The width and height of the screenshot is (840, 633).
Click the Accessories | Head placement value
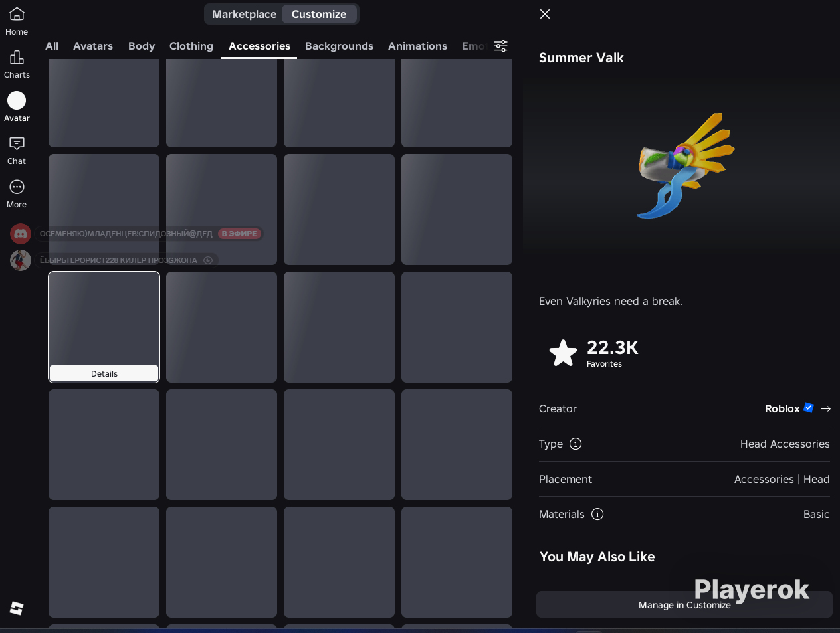pyautogui.click(x=782, y=479)
